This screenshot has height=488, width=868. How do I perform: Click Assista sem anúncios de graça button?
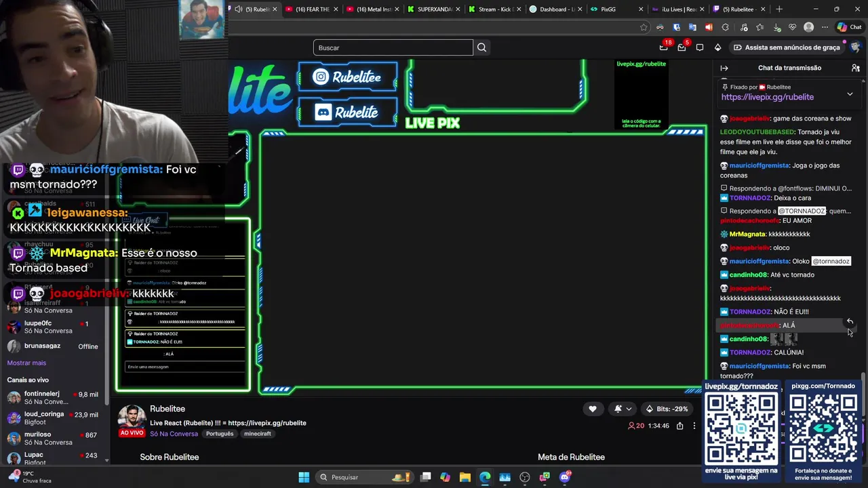786,47
